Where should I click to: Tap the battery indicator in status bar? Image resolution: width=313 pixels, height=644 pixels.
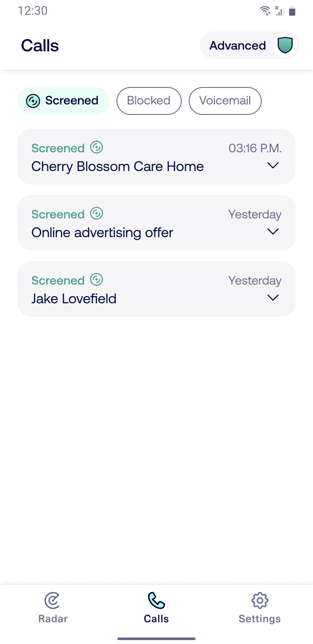[x=292, y=11]
